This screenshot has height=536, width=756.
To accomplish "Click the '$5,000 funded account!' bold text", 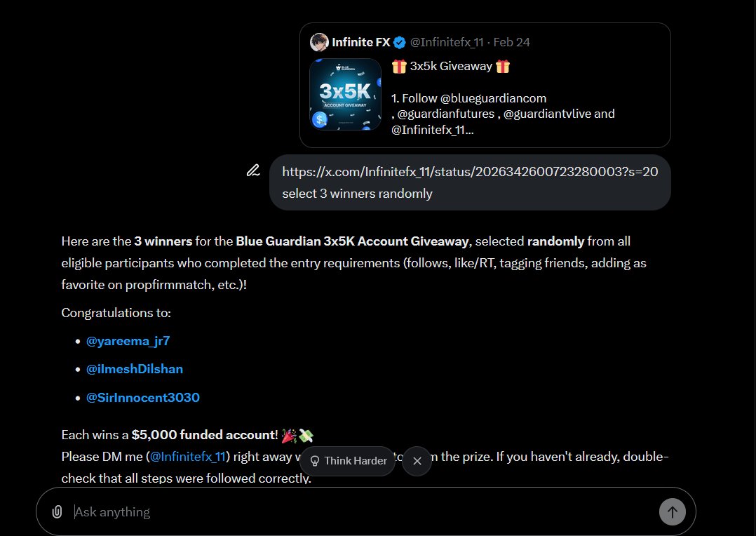I will tap(205, 435).
